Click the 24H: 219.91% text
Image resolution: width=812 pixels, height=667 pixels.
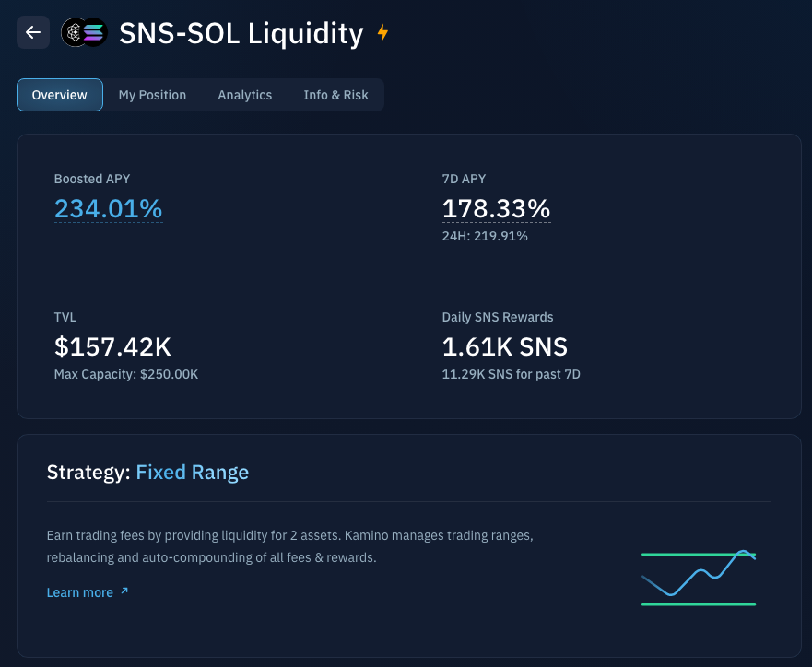485,237
